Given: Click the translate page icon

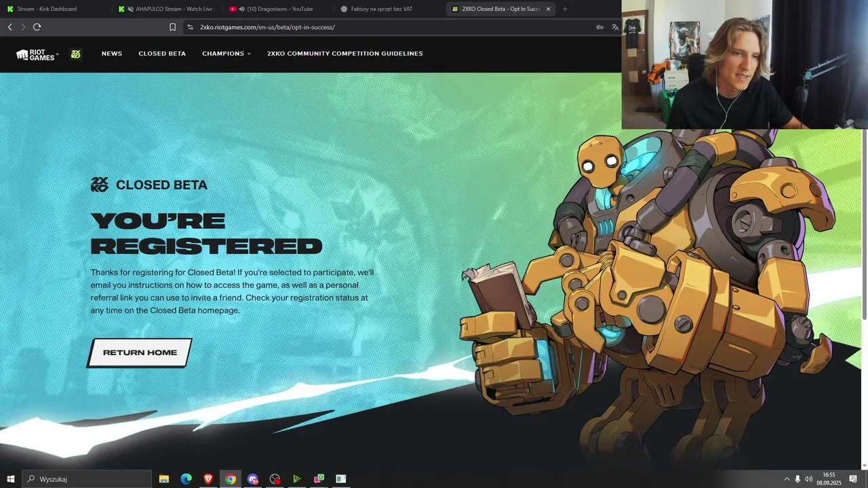Looking at the screenshot, I should click(615, 27).
